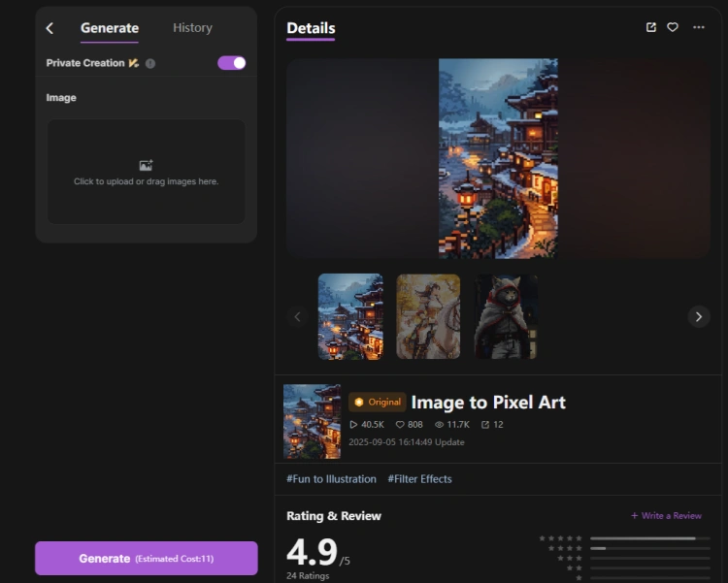Select the Generate tab

110,28
